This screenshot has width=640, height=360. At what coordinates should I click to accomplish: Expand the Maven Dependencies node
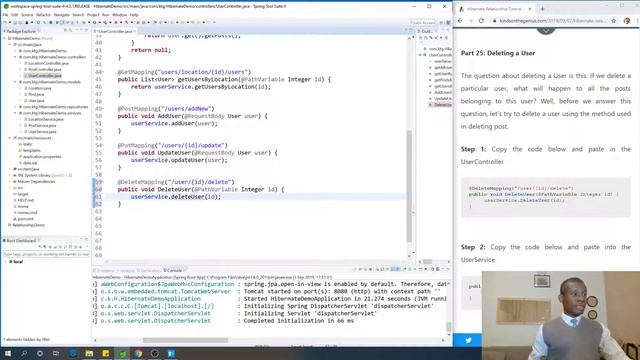click(10, 181)
